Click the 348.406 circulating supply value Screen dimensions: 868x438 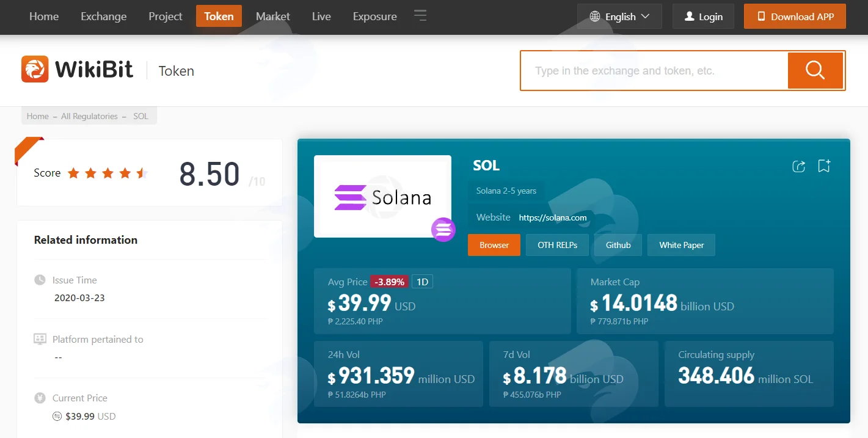[716, 375]
